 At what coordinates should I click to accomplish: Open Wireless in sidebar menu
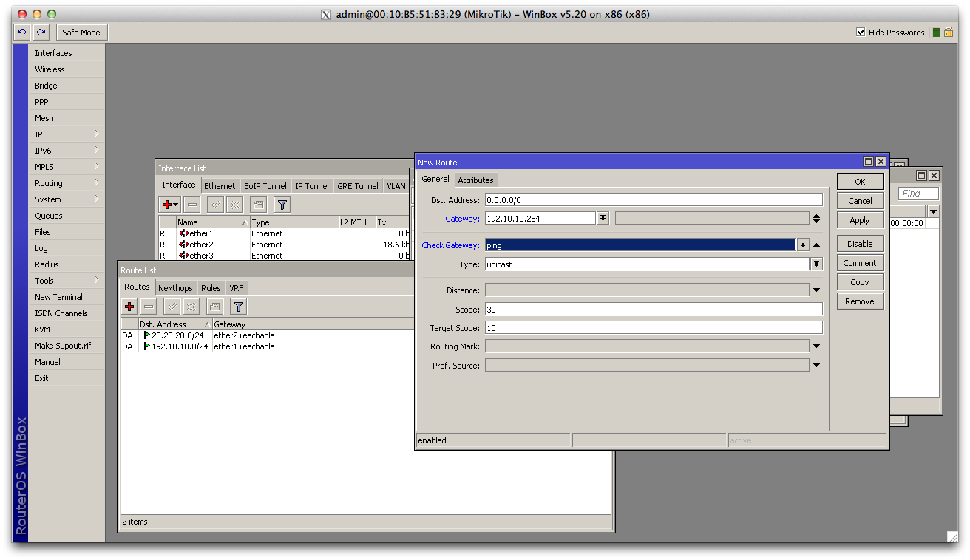coord(67,69)
